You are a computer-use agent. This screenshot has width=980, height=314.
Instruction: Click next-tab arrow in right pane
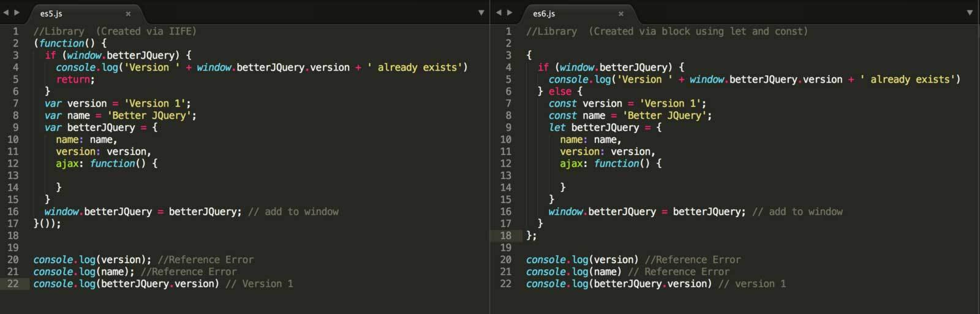pos(510,12)
